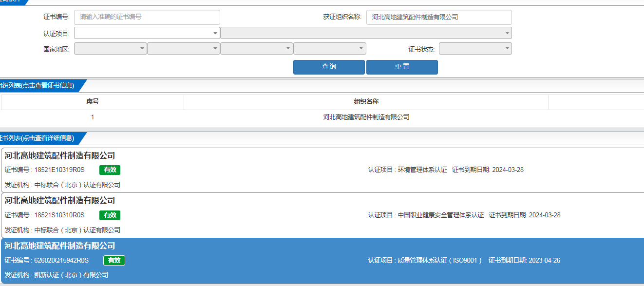The image size is (644, 286).
Task: Select 河北高地建筑配件制造有限公司 in the organization table row
Action: pyautogui.click(x=366, y=117)
